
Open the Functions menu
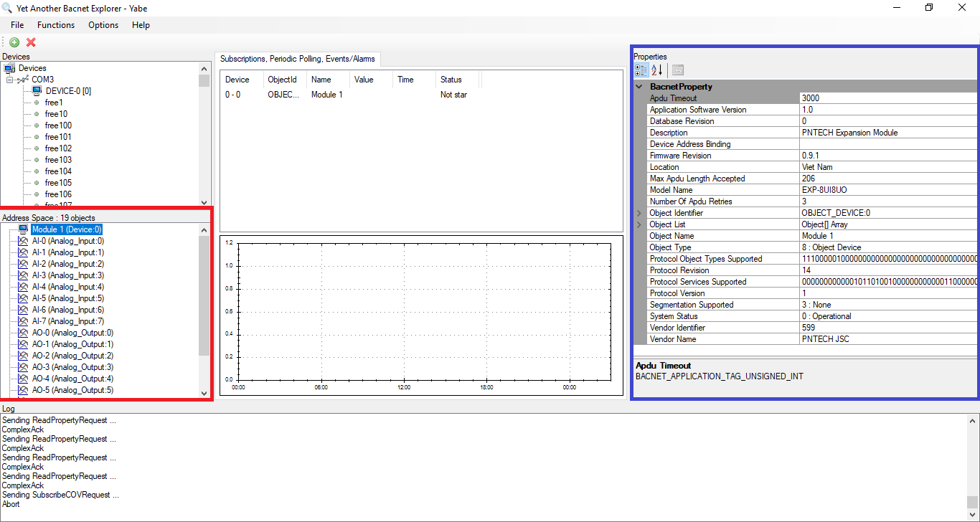(x=56, y=24)
